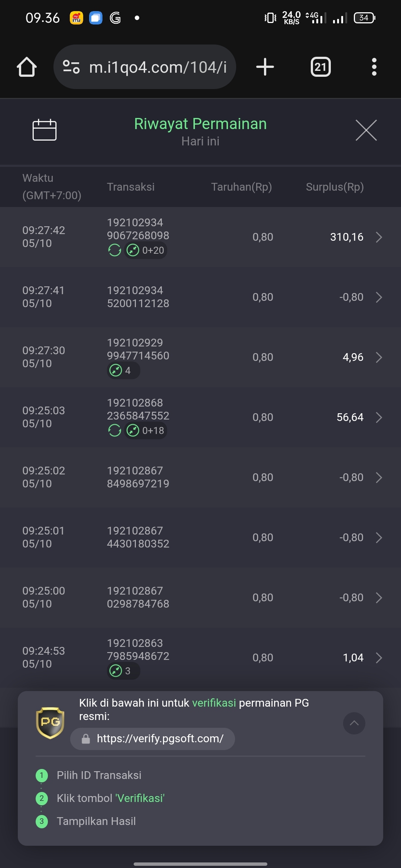Tap the browser home icon
401x868 pixels.
click(x=27, y=67)
